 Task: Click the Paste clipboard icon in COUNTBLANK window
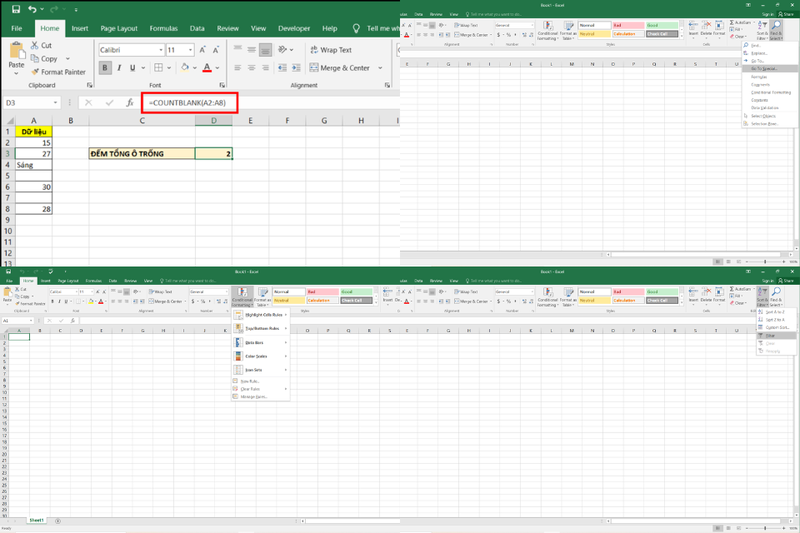[x=16, y=51]
